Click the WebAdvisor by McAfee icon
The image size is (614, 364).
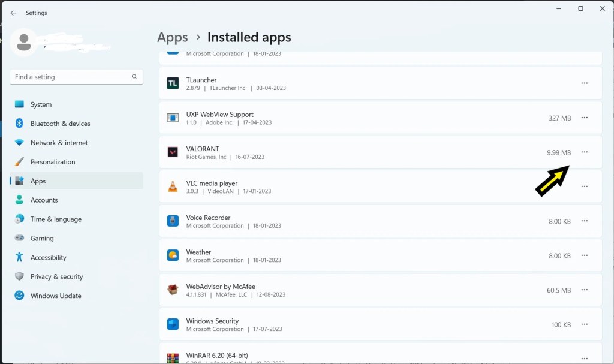173,290
